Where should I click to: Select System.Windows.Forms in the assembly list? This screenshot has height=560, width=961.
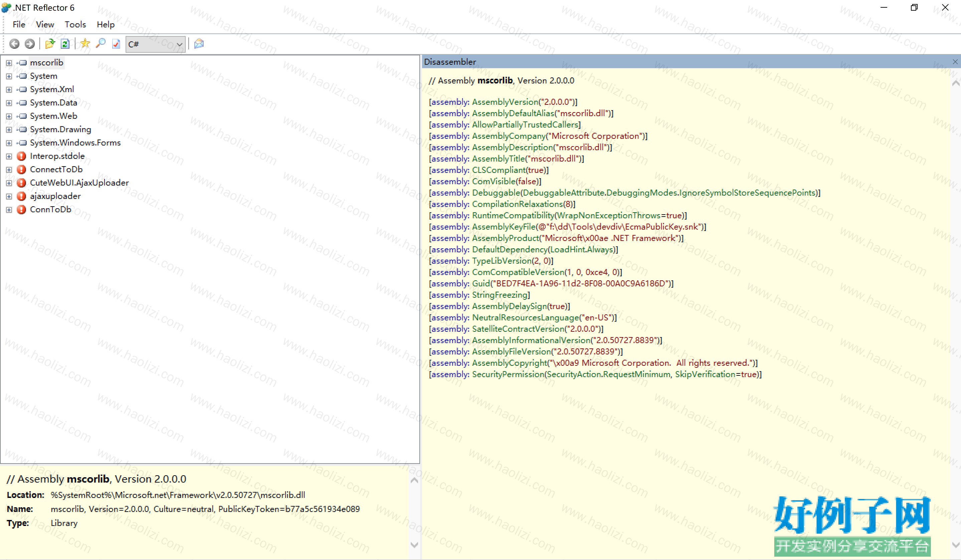coord(75,143)
